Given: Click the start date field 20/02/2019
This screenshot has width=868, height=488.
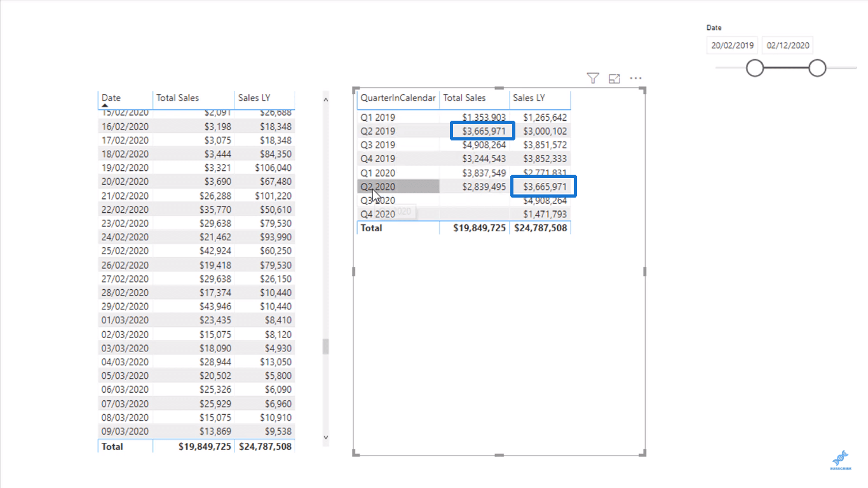Looking at the screenshot, I should pyautogui.click(x=733, y=45).
